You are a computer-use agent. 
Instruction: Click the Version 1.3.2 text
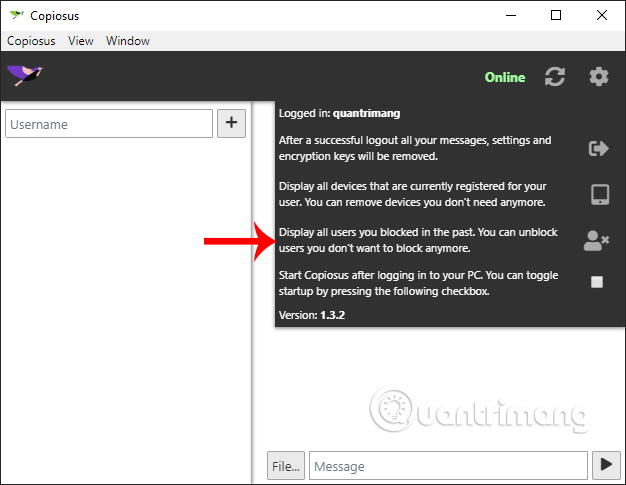(x=312, y=315)
